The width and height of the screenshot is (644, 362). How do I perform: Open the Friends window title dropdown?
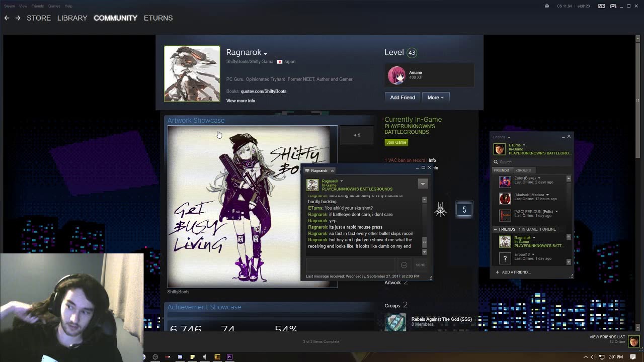pos(509,137)
